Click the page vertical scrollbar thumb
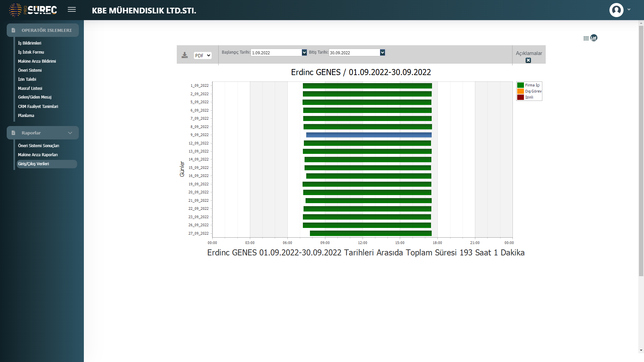Image resolution: width=644 pixels, height=362 pixels. click(641, 151)
